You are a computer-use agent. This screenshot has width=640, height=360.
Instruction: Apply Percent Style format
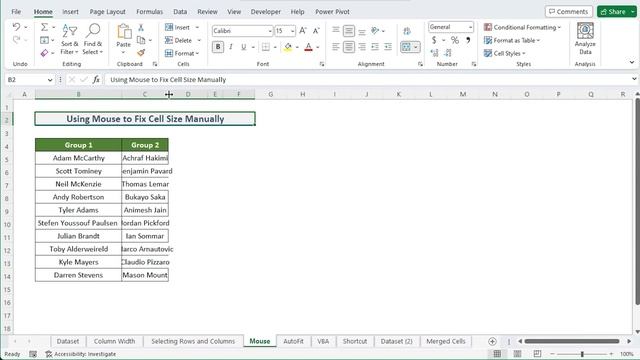[x=455, y=40]
